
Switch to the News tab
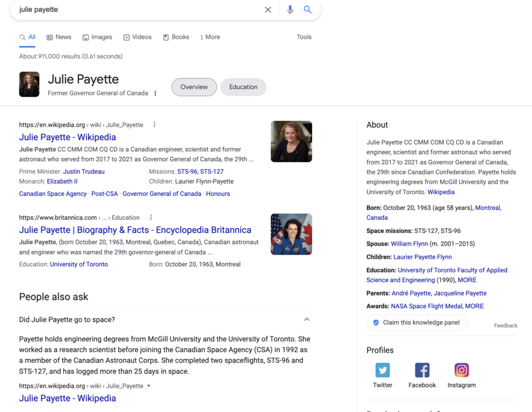[x=59, y=37]
